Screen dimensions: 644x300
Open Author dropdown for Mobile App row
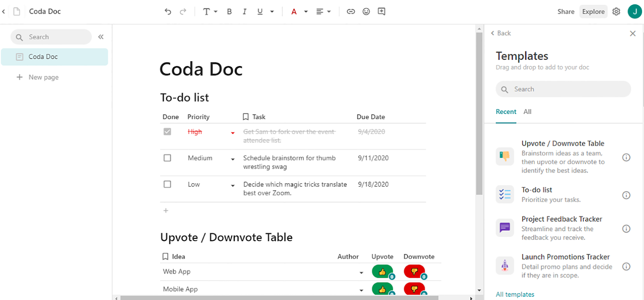[361, 290]
